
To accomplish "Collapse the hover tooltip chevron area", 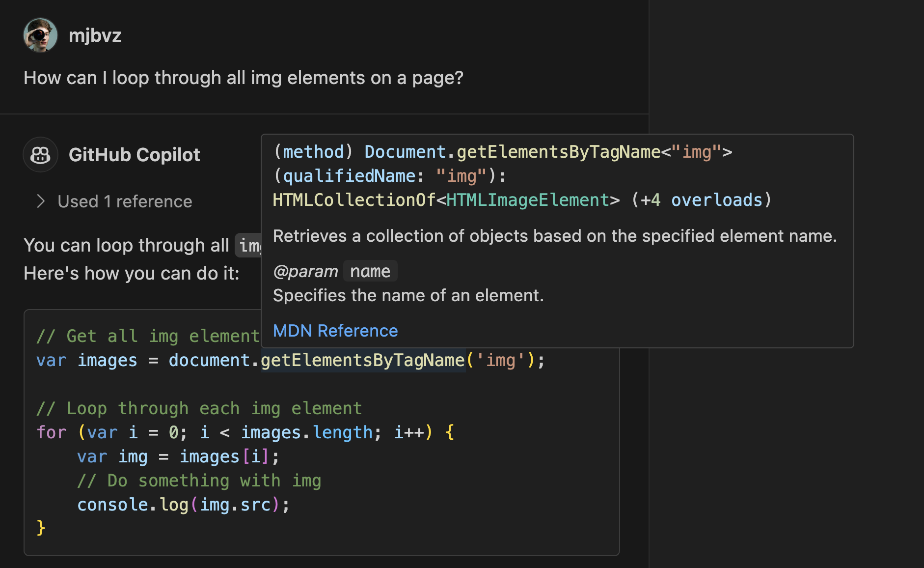I will [41, 201].
